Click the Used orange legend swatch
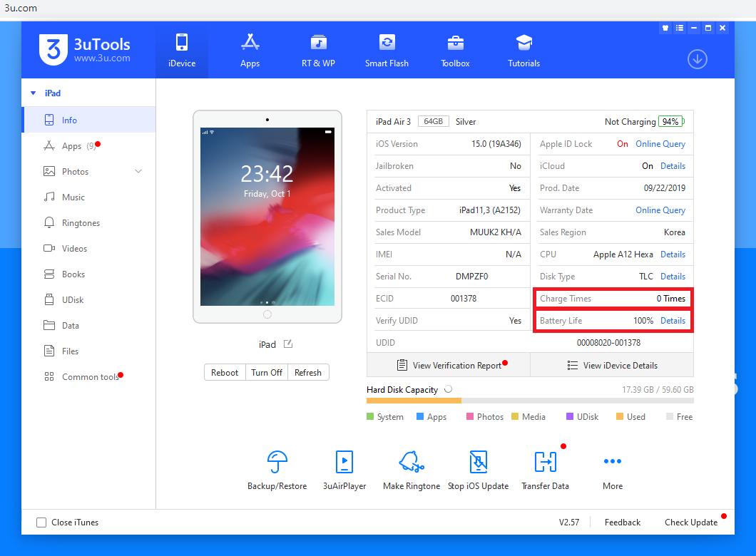Viewport: 756px width, 556px height. coord(620,416)
